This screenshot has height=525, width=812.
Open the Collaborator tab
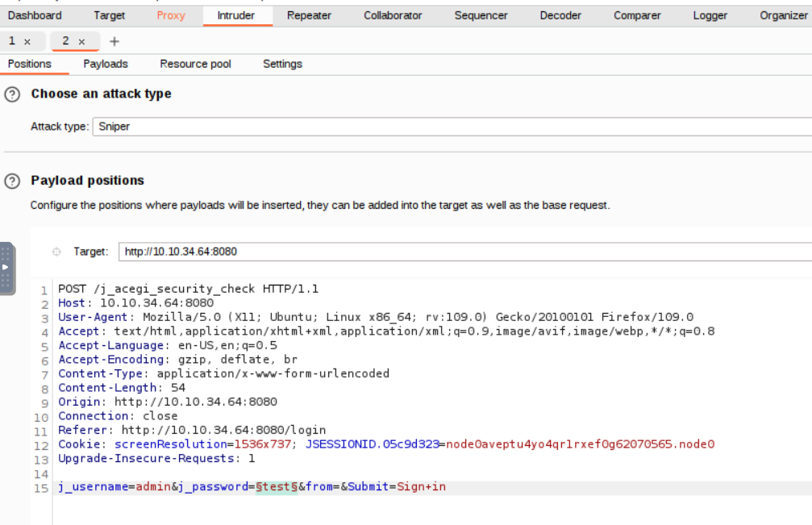click(393, 15)
